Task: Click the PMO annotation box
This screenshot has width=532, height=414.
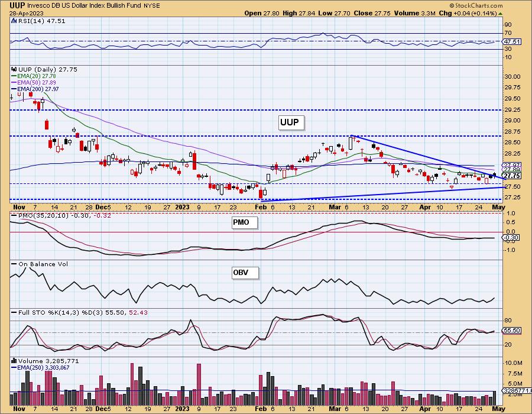Action: coord(244,222)
